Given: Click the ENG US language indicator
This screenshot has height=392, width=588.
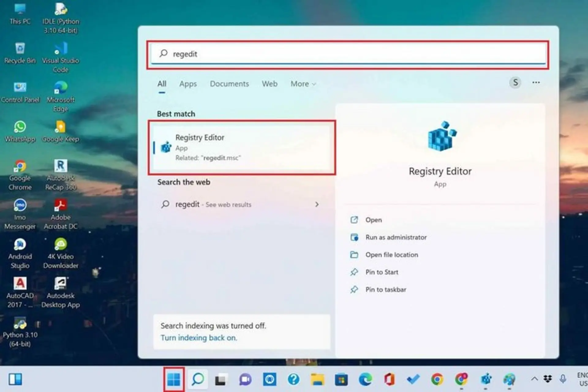Looking at the screenshot, I should coord(582,379).
